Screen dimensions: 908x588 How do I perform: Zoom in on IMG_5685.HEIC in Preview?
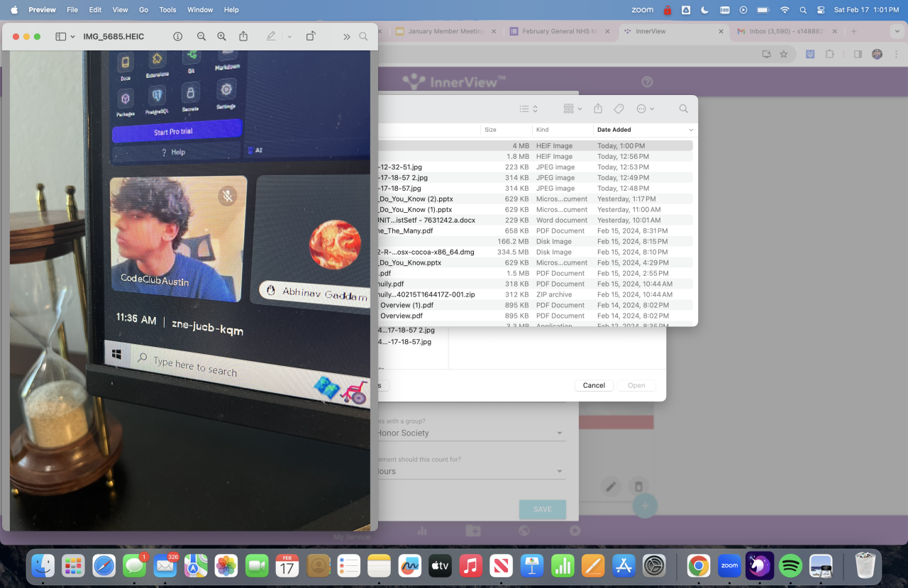222,36
